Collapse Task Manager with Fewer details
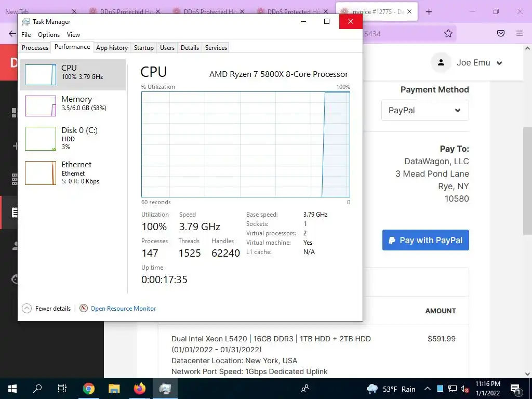The width and height of the screenshot is (532, 399). pos(46,309)
